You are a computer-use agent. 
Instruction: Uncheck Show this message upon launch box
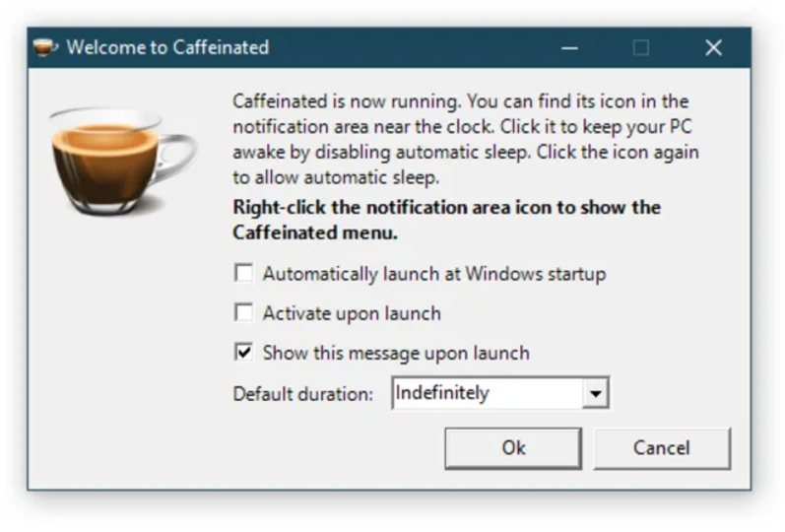click(244, 352)
